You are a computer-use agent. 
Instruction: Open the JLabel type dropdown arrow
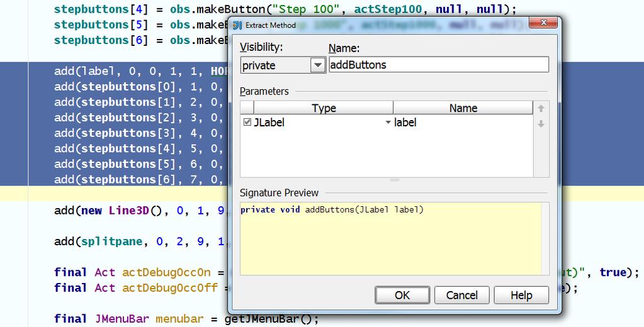click(388, 122)
